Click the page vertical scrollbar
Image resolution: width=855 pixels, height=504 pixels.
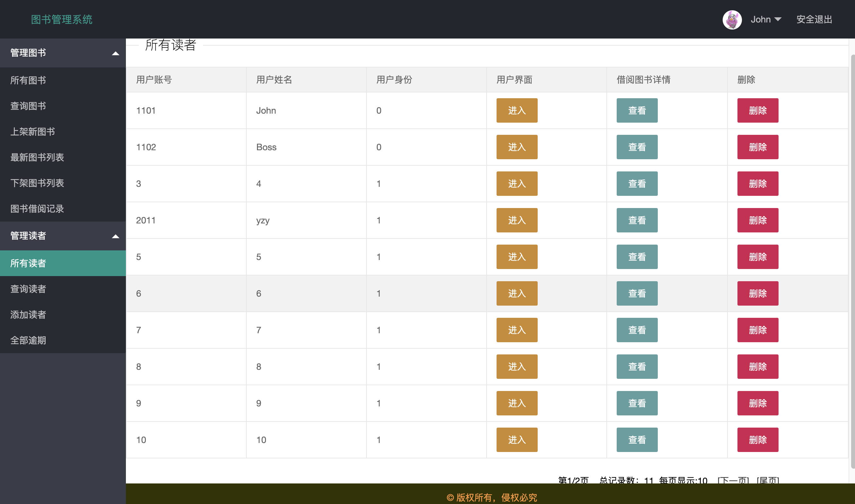[852, 261]
